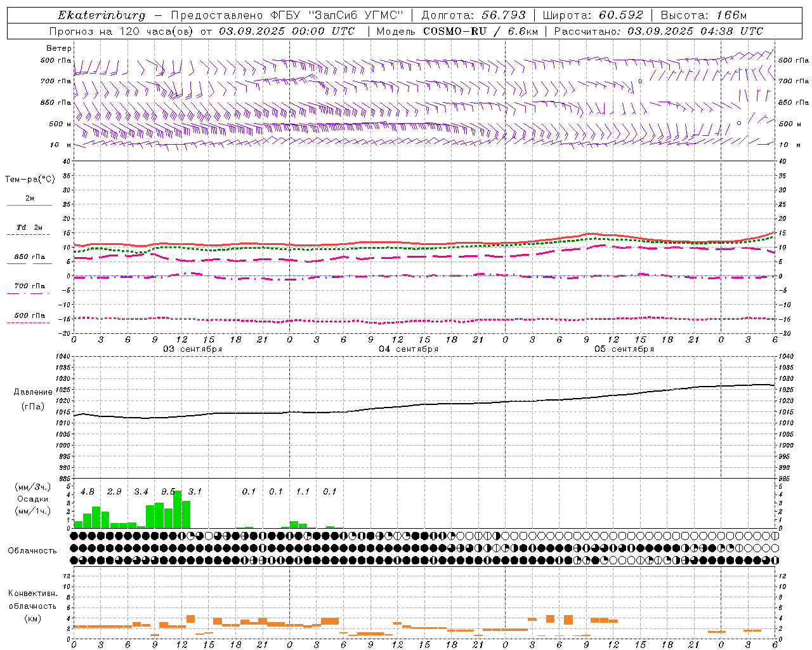Click the tallest green precipitation bar
The height and width of the screenshot is (650, 812).
pyautogui.click(x=178, y=509)
